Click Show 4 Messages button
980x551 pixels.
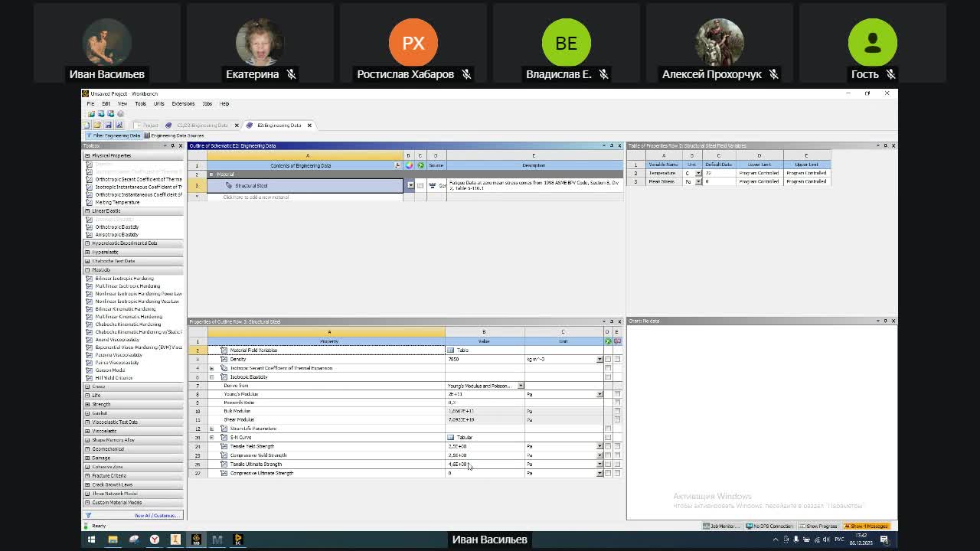click(866, 526)
